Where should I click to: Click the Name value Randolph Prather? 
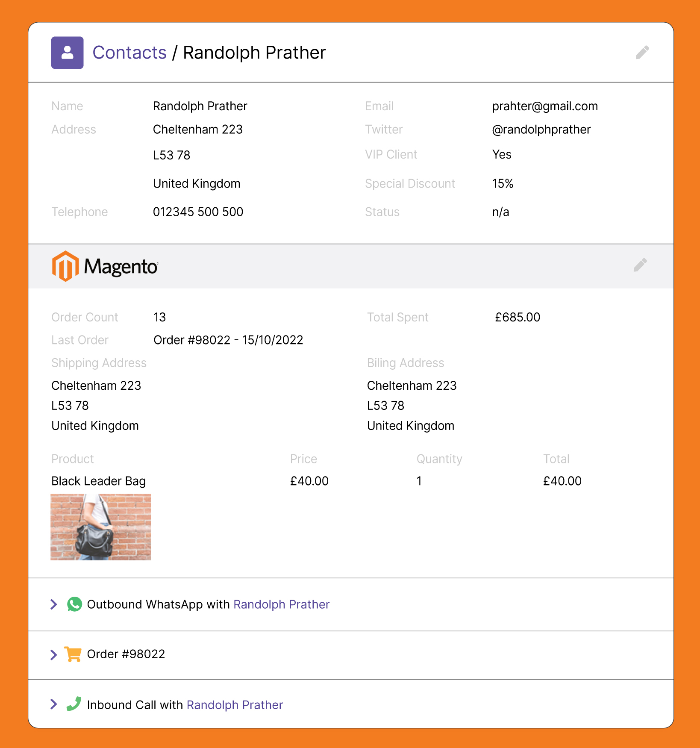(200, 106)
